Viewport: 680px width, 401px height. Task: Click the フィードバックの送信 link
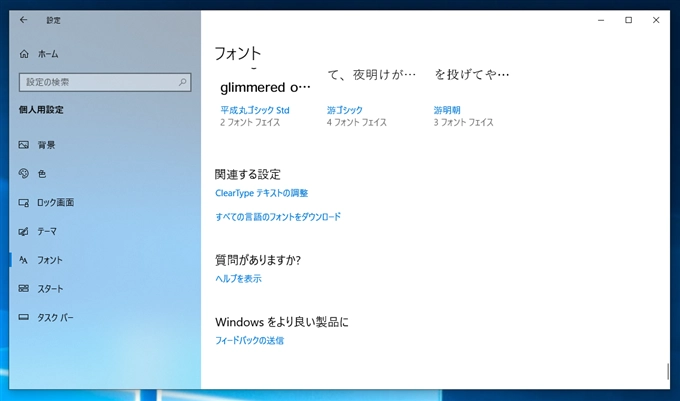pos(249,340)
